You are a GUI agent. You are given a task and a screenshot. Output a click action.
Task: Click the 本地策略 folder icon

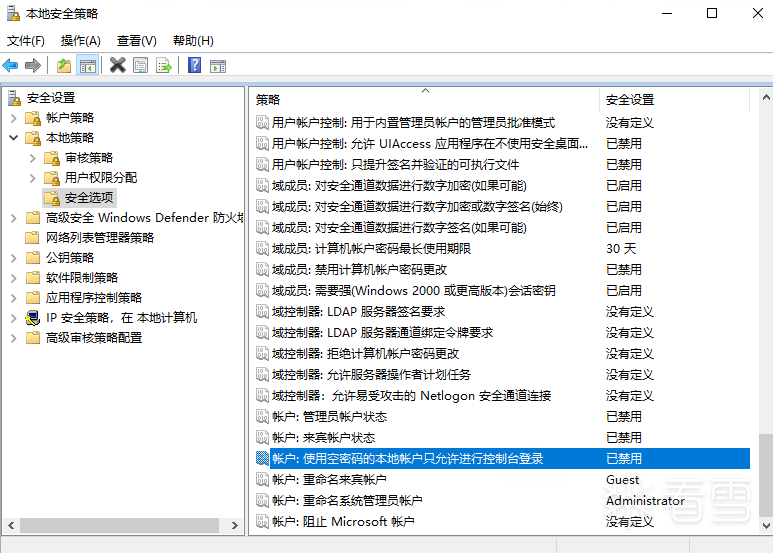point(33,138)
